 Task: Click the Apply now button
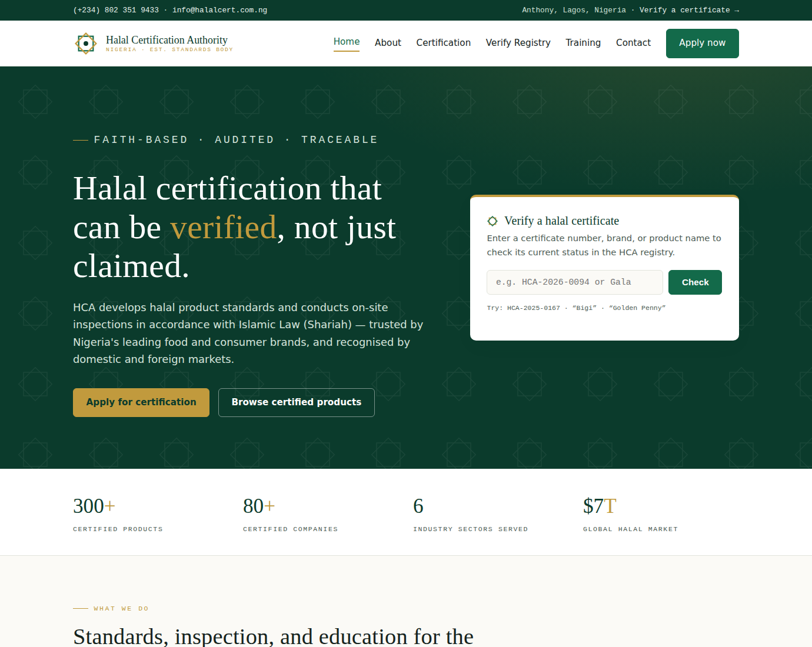(x=702, y=44)
